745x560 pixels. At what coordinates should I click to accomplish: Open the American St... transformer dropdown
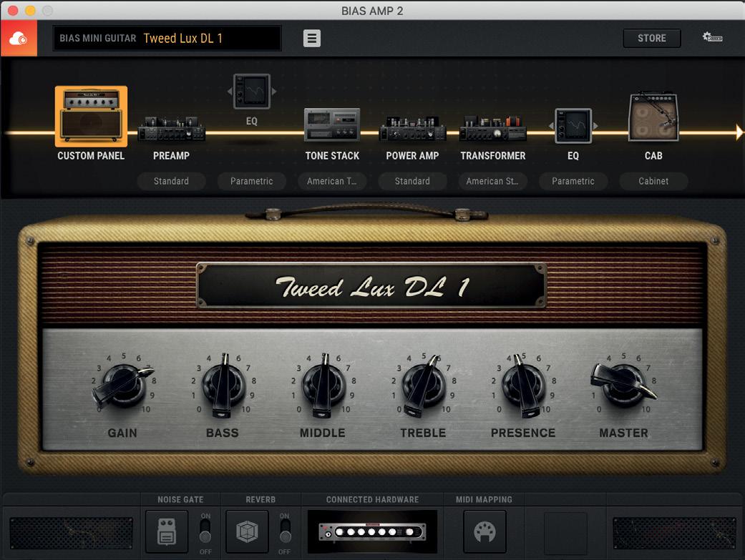pyautogui.click(x=492, y=181)
